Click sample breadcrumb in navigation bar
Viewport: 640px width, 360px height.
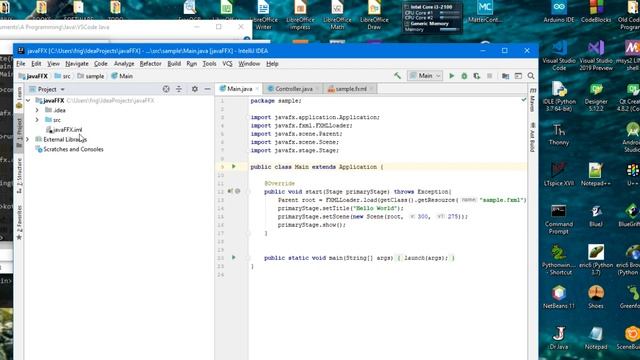tap(91, 76)
